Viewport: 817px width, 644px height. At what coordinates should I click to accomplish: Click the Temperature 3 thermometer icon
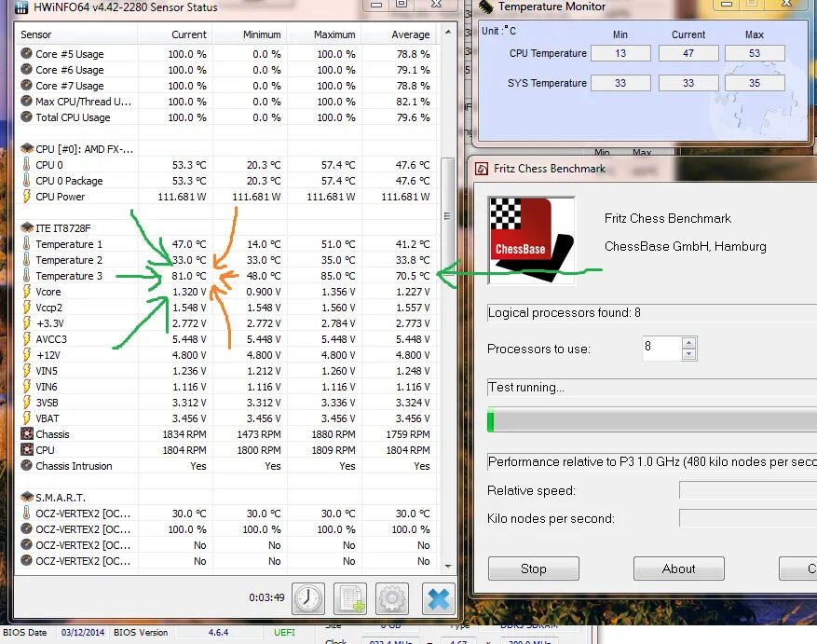(27, 275)
